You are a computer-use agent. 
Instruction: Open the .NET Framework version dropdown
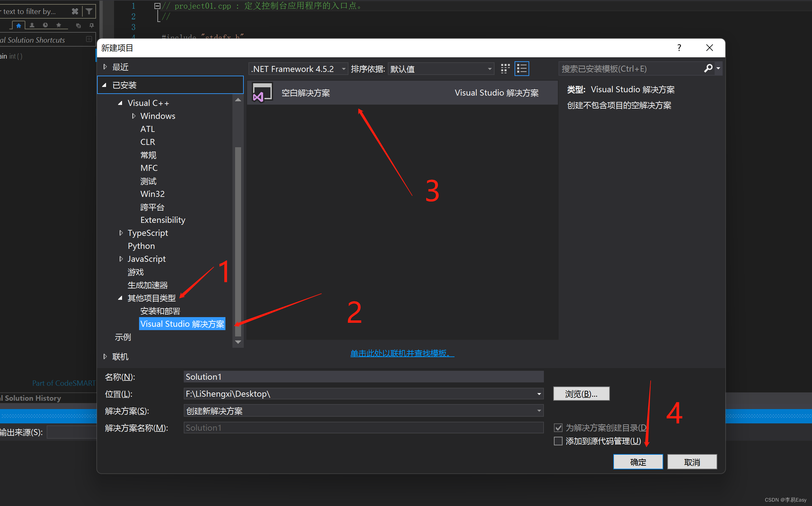point(344,69)
